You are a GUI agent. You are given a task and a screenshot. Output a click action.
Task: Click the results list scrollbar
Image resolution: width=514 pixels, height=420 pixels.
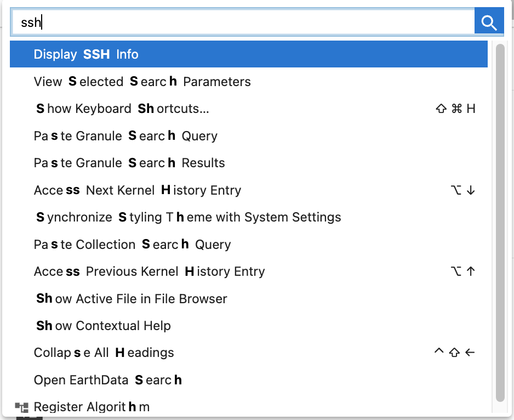[x=500, y=223]
